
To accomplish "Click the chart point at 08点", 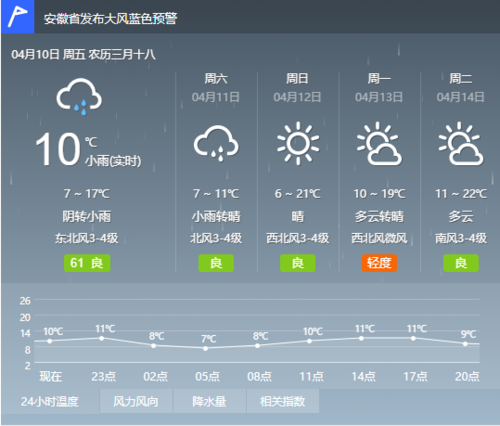I will coord(257,346).
